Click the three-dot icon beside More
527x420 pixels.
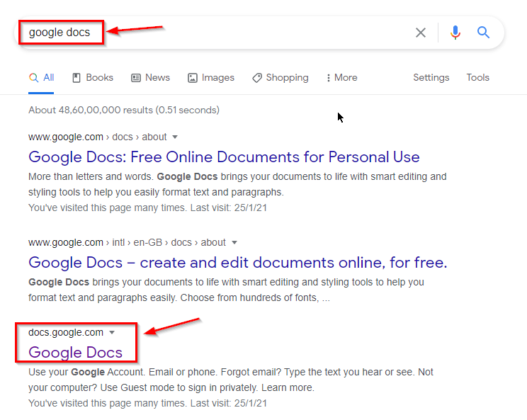click(x=329, y=78)
